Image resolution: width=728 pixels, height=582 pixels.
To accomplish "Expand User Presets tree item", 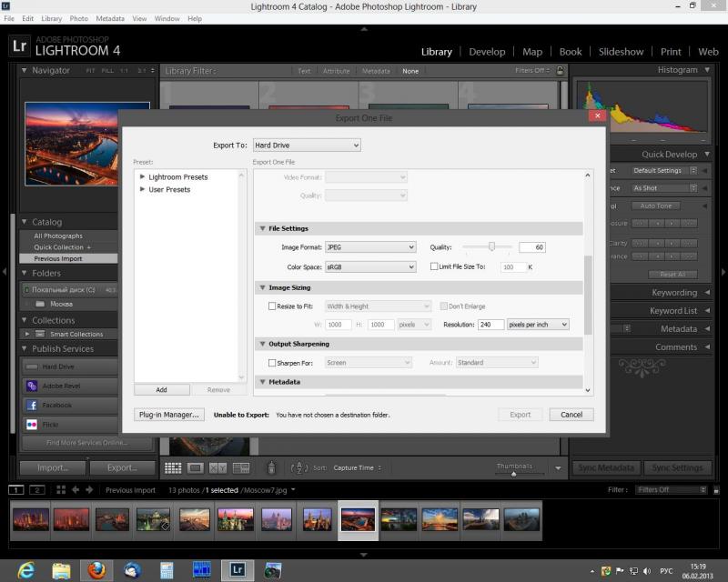I will click(143, 189).
